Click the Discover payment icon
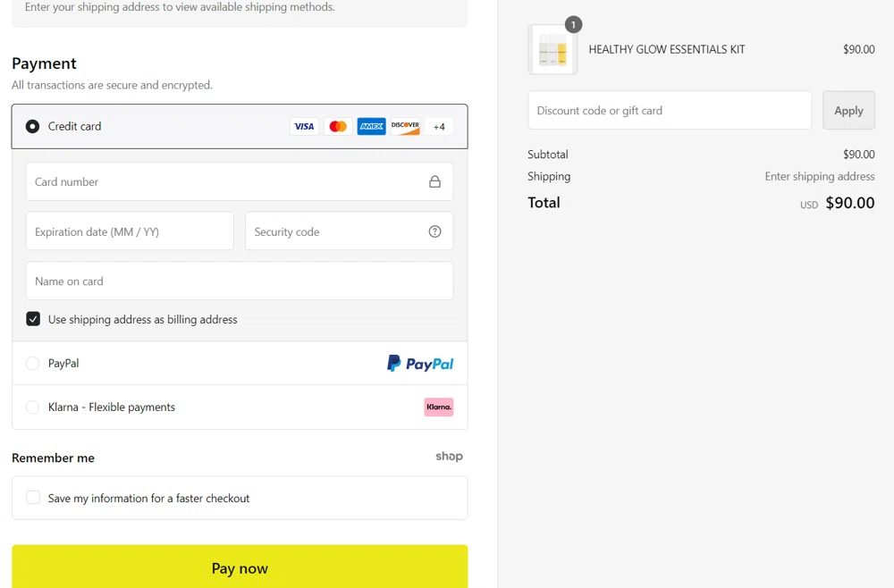 404,126
